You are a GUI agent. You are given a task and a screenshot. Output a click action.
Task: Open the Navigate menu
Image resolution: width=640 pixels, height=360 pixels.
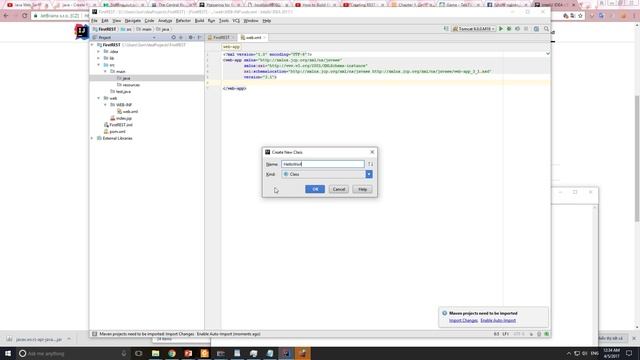point(133,20)
